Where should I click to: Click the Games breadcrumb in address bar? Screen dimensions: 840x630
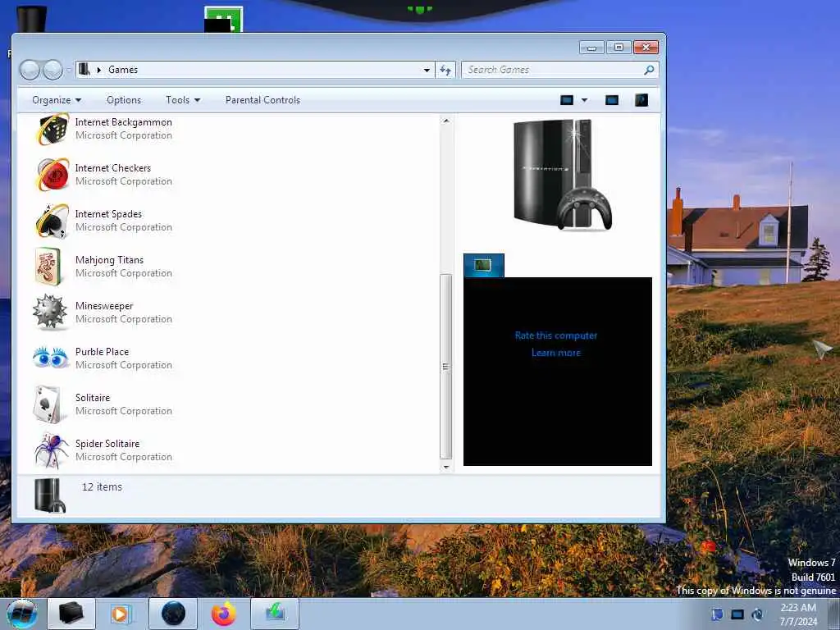coord(123,70)
